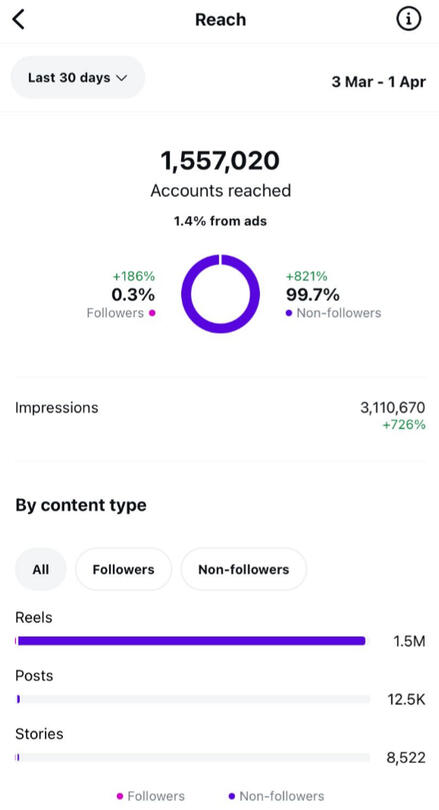Tap the 1.4% from ads label
The height and width of the screenshot is (810, 439).
pos(220,221)
